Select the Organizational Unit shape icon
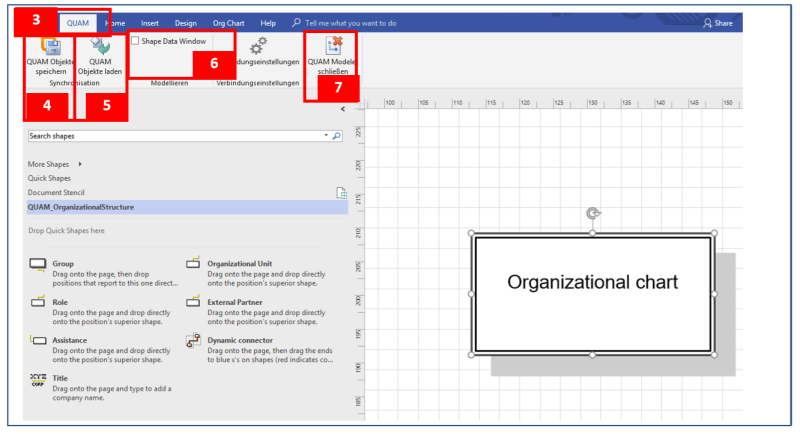 (194, 265)
